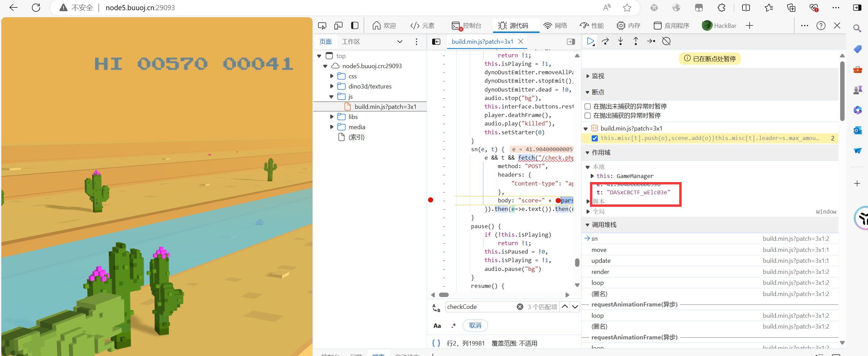Open the Outlook sidebar icon
Viewport: 868px width, 356px height.
[x=857, y=130]
